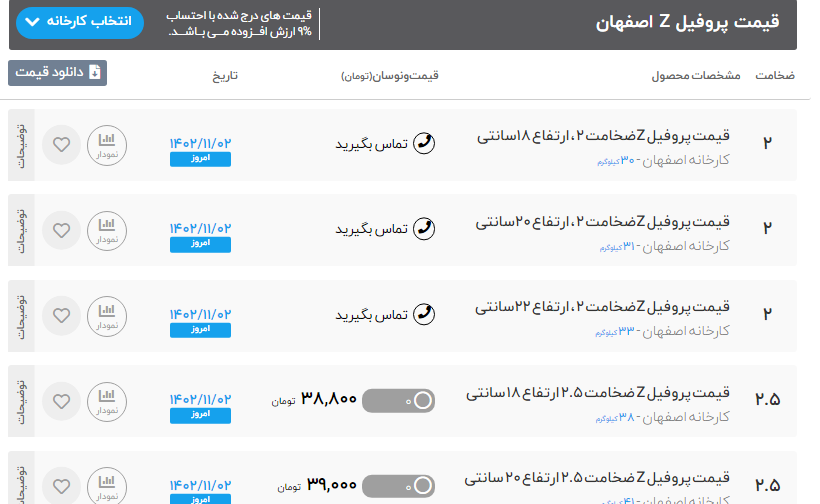The image size is (820, 504).
Task: Click the دانلود قیمت button
Action: click(x=57, y=72)
